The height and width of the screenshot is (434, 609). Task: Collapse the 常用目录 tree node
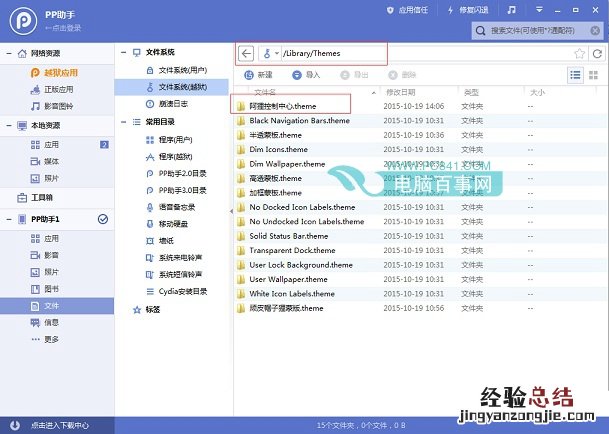[124, 122]
